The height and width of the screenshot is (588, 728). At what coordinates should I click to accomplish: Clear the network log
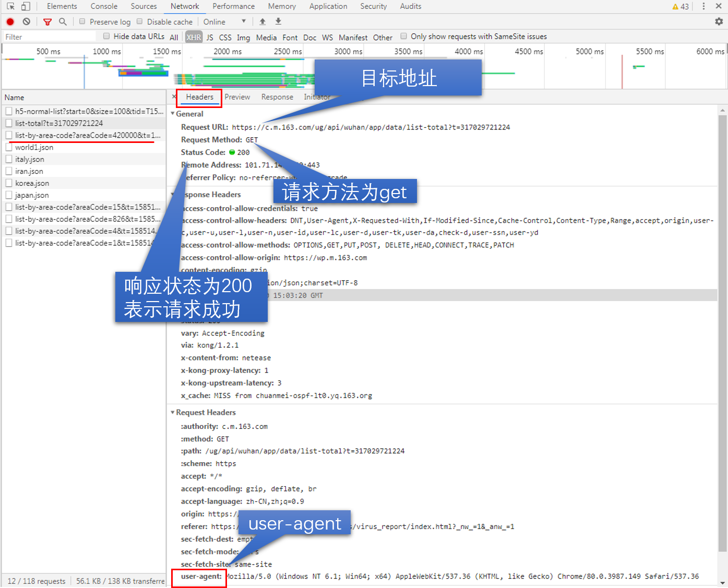pos(27,22)
